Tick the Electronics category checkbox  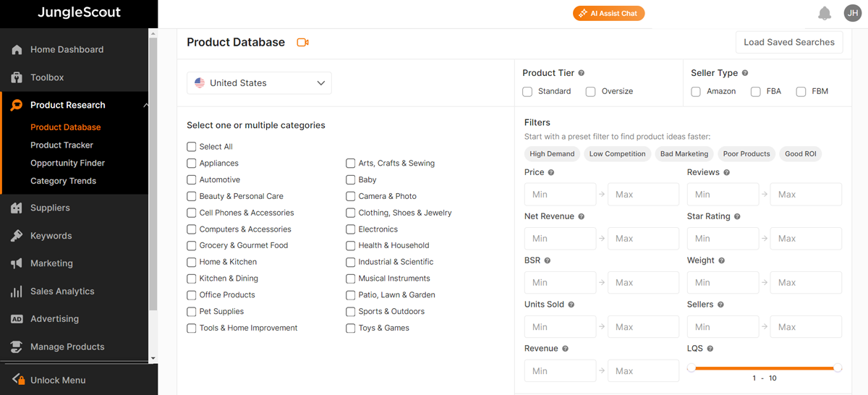[351, 229]
